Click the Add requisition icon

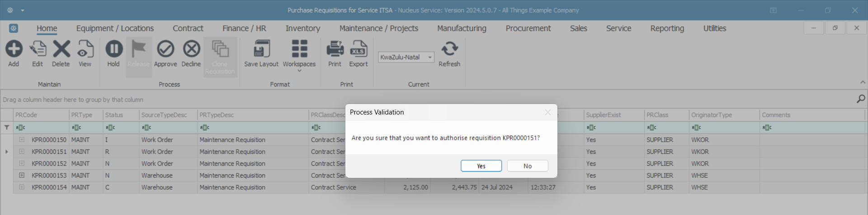click(14, 49)
